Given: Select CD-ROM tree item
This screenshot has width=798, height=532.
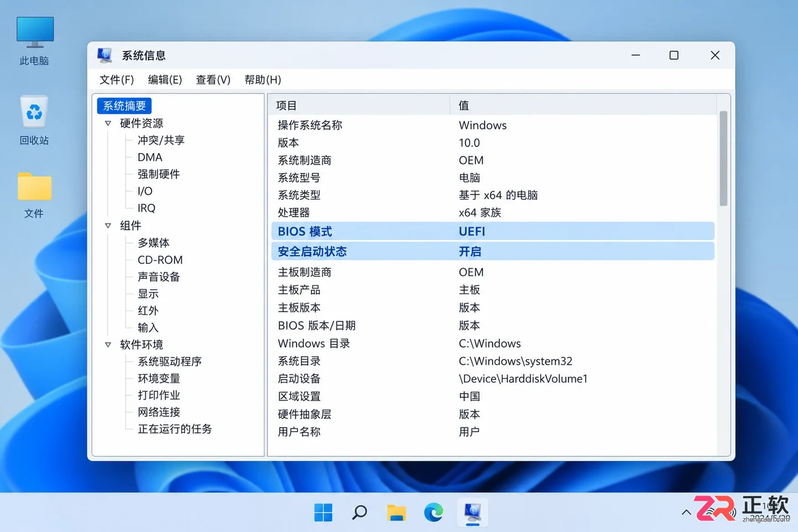Looking at the screenshot, I should (160, 260).
